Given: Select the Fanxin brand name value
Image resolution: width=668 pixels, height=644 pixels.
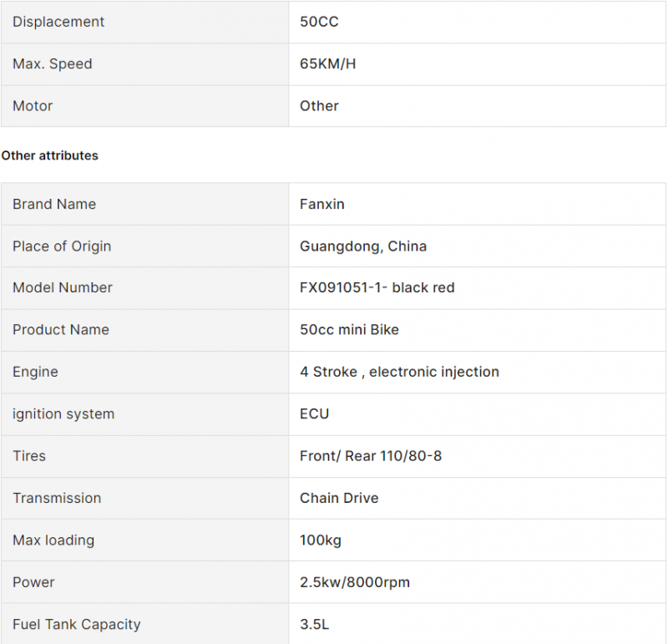Looking at the screenshot, I should [x=322, y=204].
